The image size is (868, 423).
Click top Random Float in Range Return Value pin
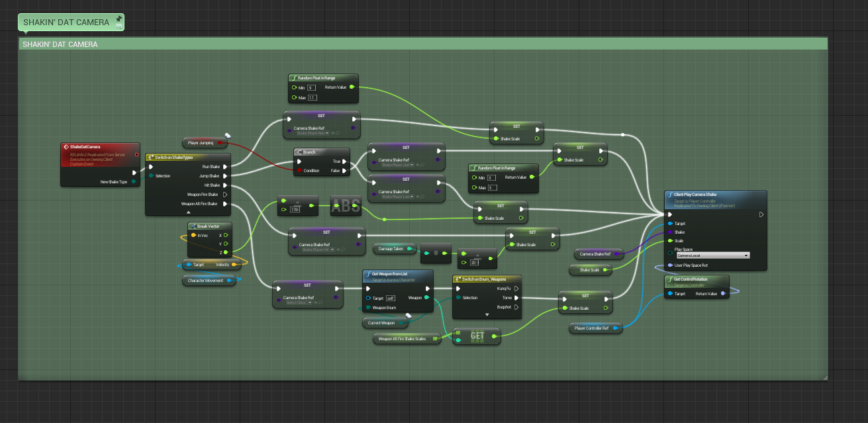[x=351, y=87]
